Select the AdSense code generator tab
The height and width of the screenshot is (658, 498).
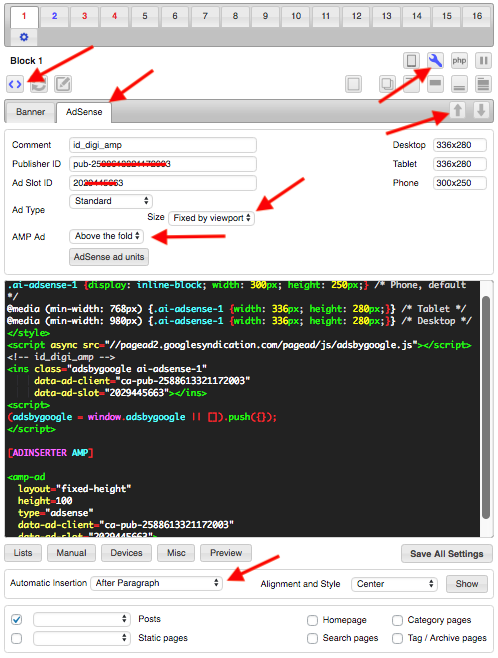(84, 112)
